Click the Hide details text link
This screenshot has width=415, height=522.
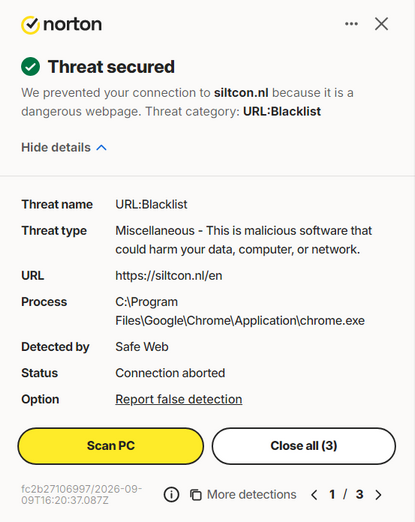[x=56, y=147]
